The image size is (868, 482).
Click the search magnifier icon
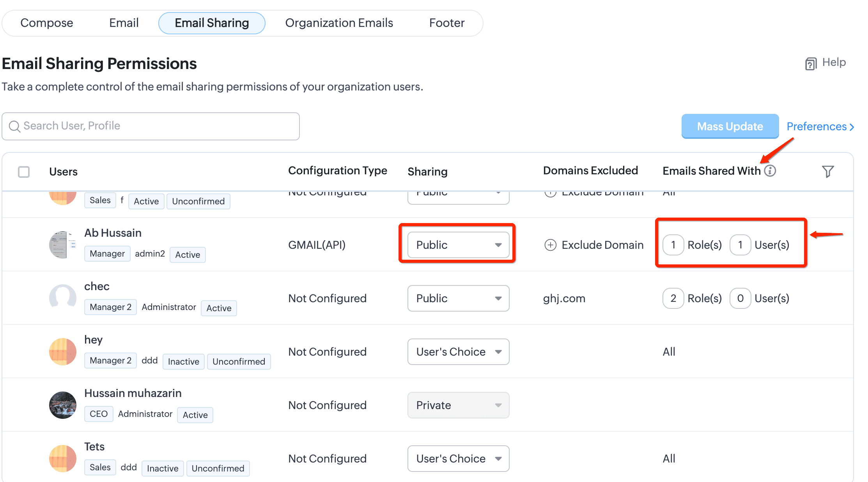point(14,126)
